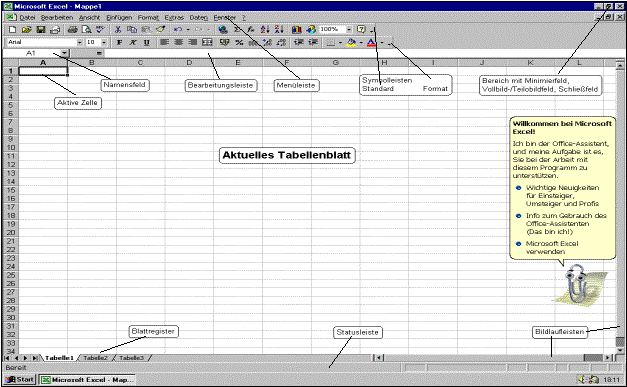Click the Windows Start button
This screenshot has width=627, height=387.
coord(20,379)
